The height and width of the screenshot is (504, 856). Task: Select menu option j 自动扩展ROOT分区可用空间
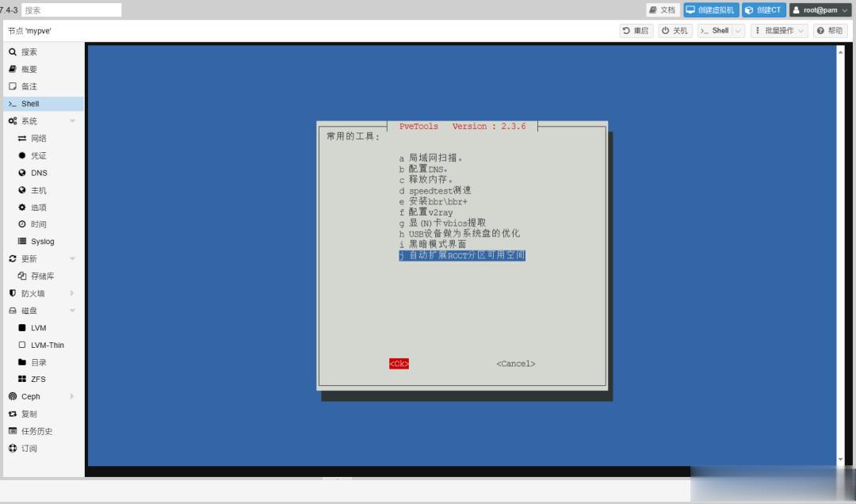(x=462, y=255)
